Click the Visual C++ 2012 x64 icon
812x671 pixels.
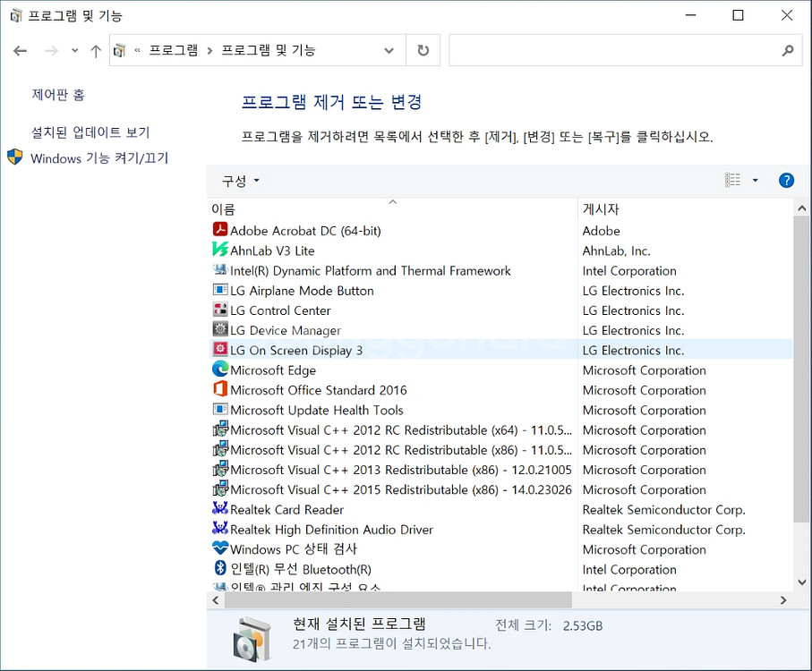(x=220, y=429)
